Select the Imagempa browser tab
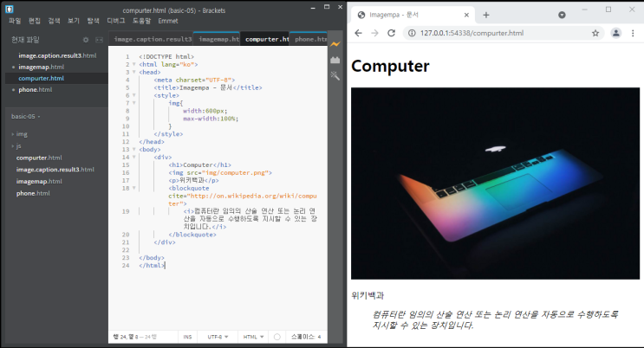This screenshot has width=644, height=348. [413, 16]
